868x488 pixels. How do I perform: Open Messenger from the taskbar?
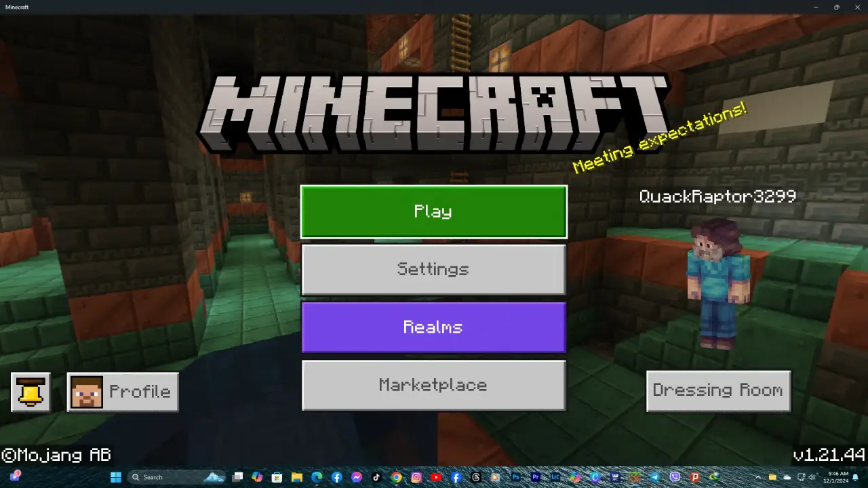click(x=356, y=477)
